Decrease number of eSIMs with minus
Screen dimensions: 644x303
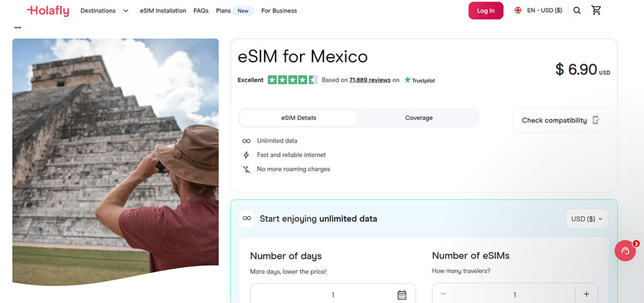(x=443, y=294)
